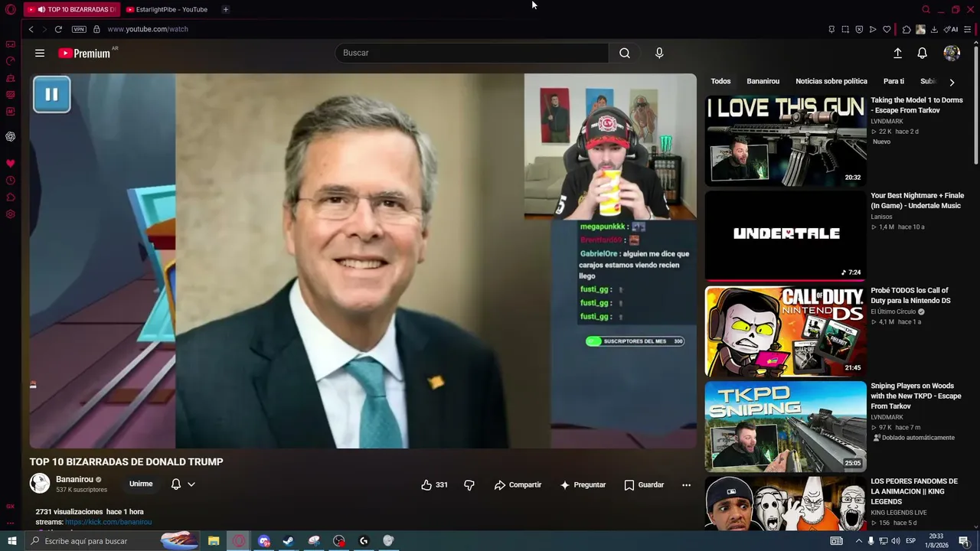Open a new browser tab
The image size is (980, 551).
225,9
